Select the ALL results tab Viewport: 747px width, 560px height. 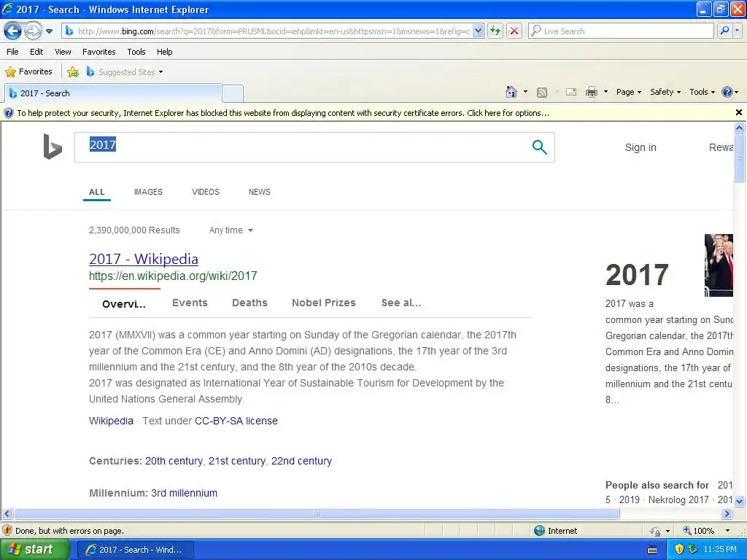[97, 192]
